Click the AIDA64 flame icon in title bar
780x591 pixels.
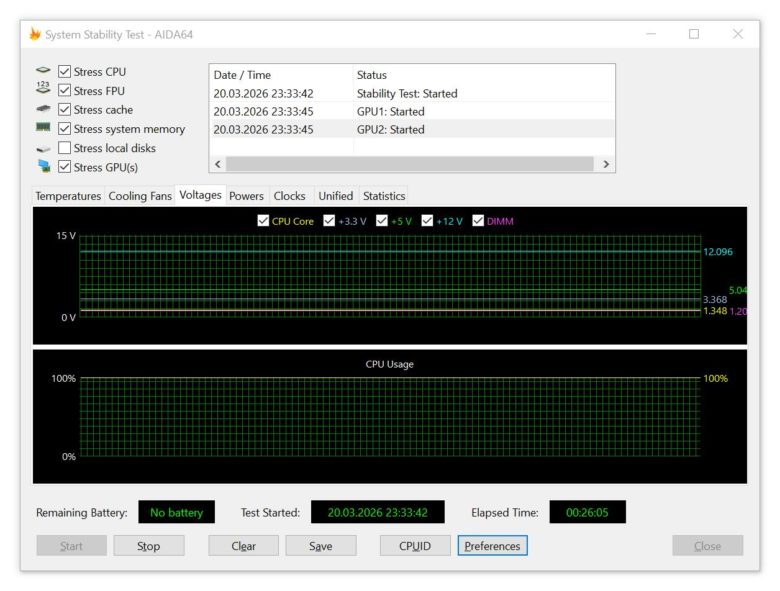(35, 34)
